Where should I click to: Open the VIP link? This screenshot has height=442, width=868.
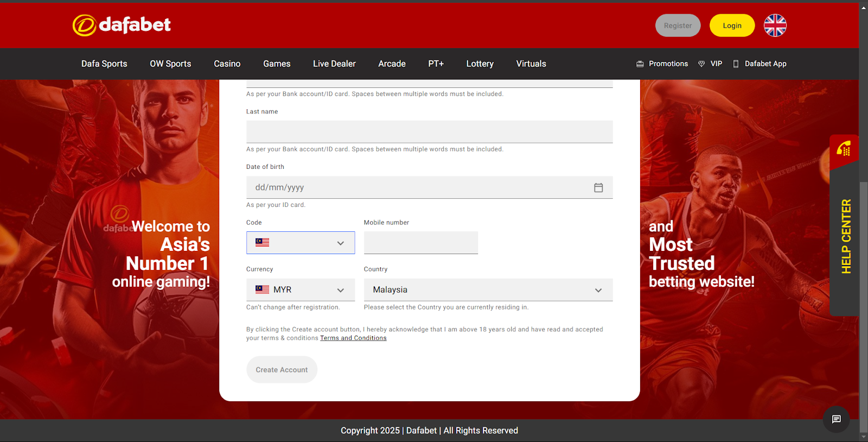716,64
